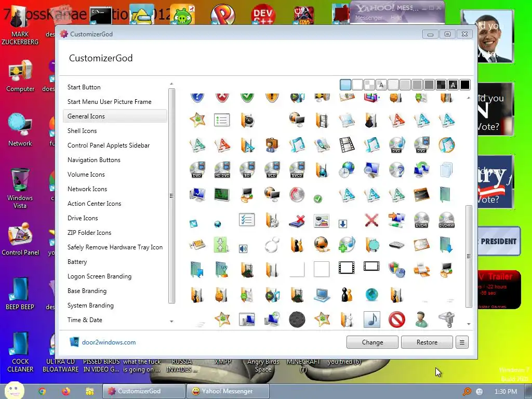Open Start Menu User Picture Frame category
The width and height of the screenshot is (532, 399).
109,102
